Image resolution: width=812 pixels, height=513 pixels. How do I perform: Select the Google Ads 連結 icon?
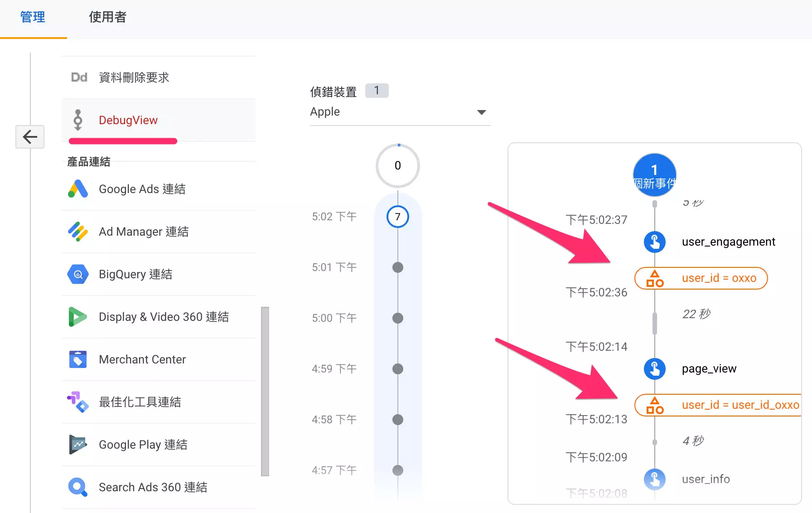click(77, 189)
